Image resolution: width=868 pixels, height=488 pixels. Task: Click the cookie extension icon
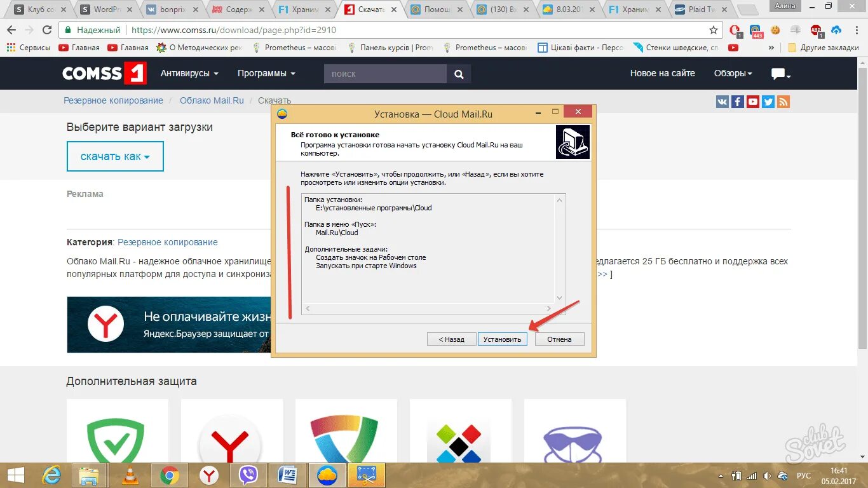pos(775,30)
